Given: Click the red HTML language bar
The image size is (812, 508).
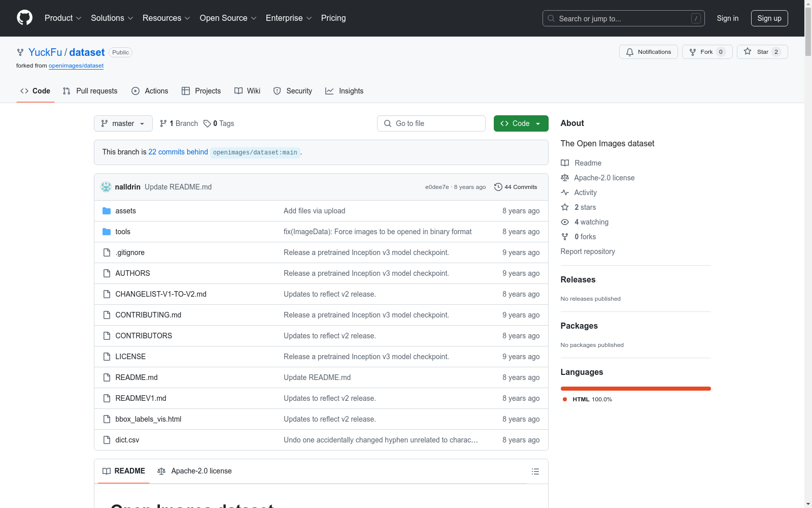Looking at the screenshot, I should (636, 389).
